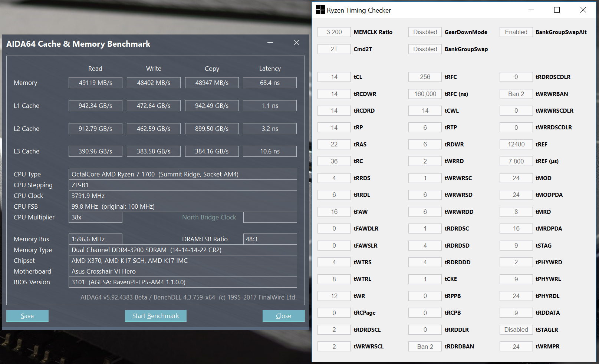
Task: Click the tRFC value 256
Action: (425, 77)
